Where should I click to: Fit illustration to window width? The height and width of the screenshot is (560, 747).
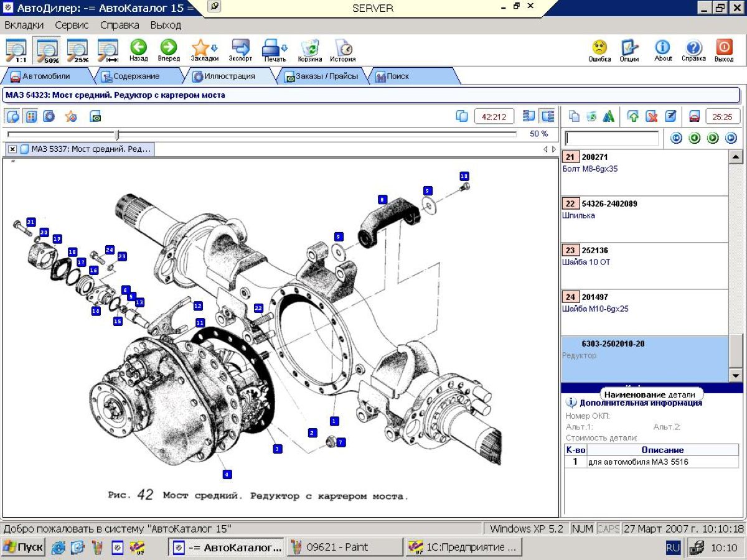(x=108, y=51)
